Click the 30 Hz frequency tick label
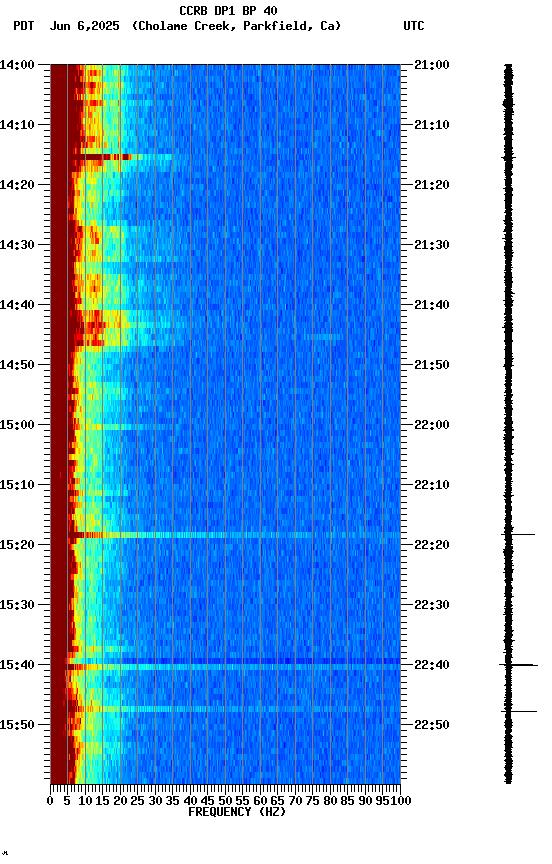This screenshot has width=552, height=864. point(155,801)
